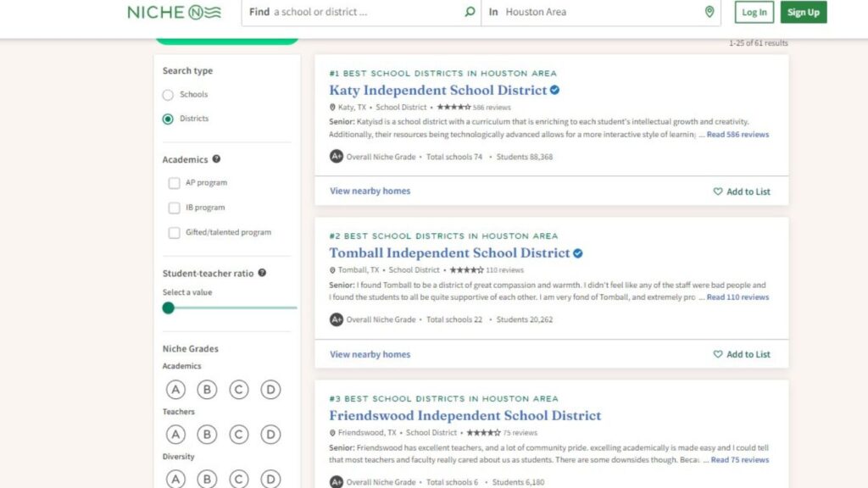Select the Schools search type

click(x=168, y=95)
